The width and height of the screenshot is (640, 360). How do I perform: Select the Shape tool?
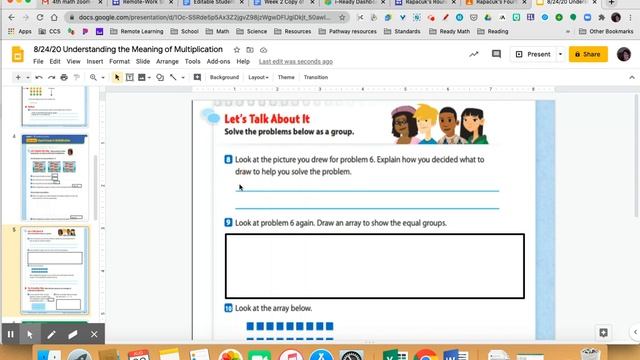(x=160, y=77)
